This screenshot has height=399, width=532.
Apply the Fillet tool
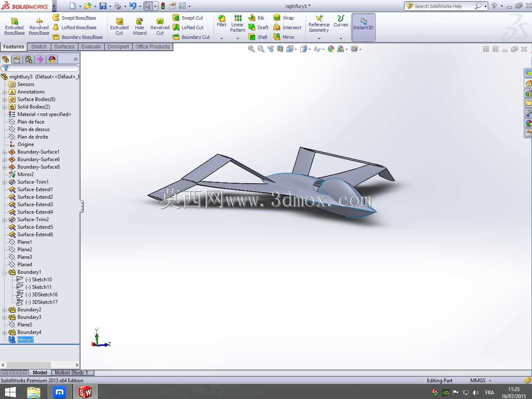click(222, 21)
